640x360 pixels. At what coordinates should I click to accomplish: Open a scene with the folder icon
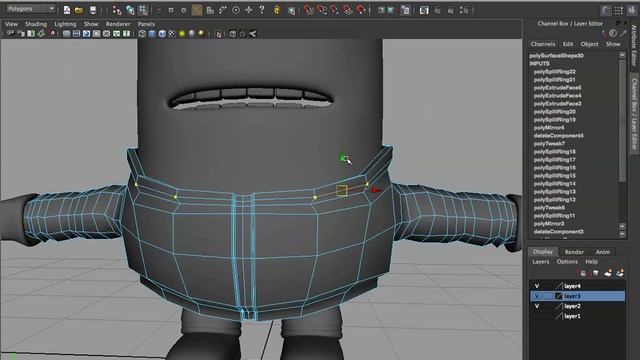79,10
